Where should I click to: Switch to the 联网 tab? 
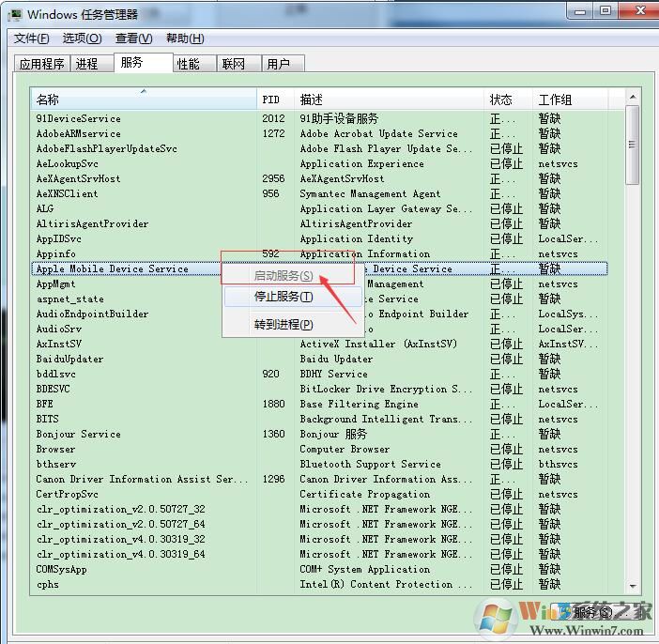click(233, 64)
